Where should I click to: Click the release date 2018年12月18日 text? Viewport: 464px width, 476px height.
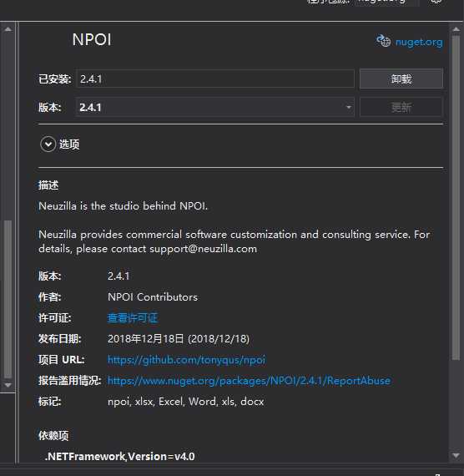tap(179, 339)
